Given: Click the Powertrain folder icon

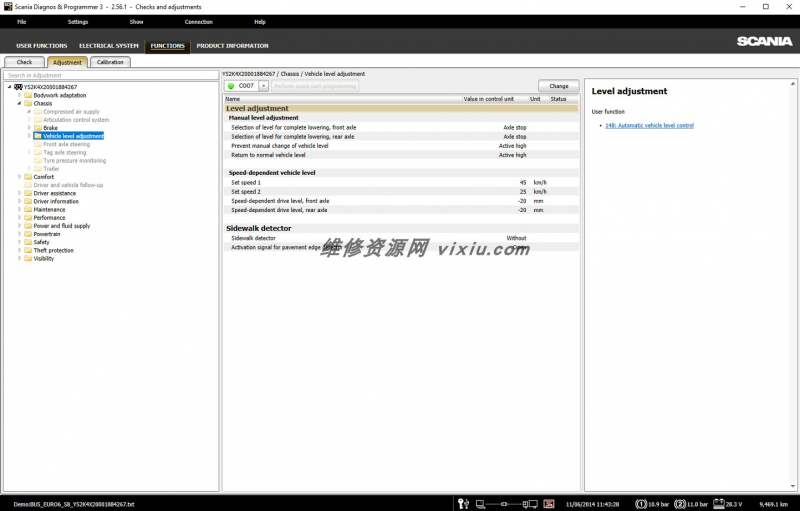Looking at the screenshot, I should pos(28,234).
